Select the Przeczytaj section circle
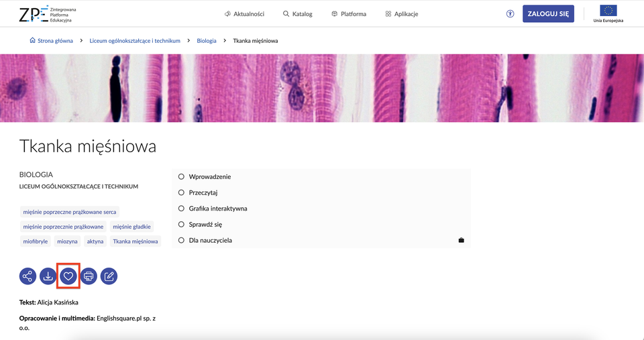 181,192
